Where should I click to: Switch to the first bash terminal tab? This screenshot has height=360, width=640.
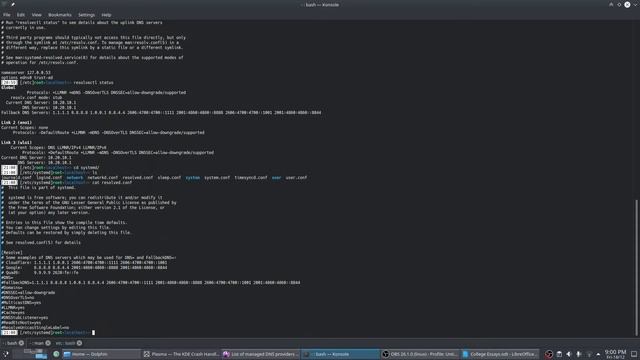(x=12, y=343)
